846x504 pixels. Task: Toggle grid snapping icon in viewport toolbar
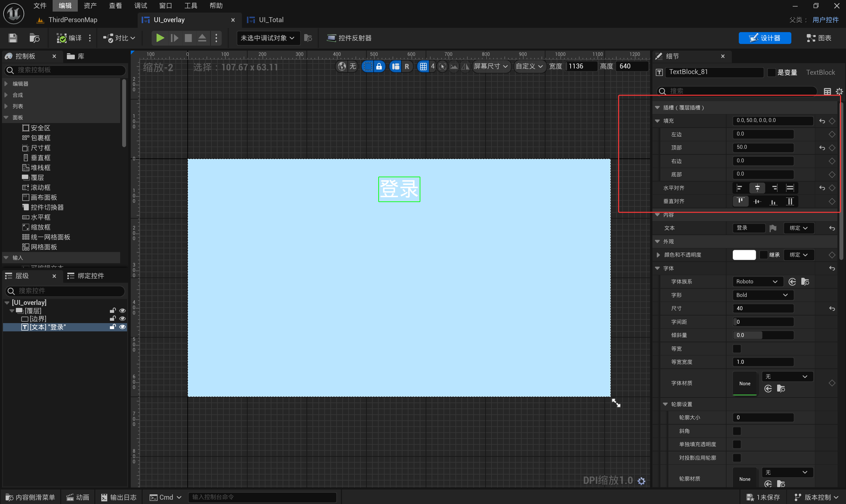click(423, 66)
